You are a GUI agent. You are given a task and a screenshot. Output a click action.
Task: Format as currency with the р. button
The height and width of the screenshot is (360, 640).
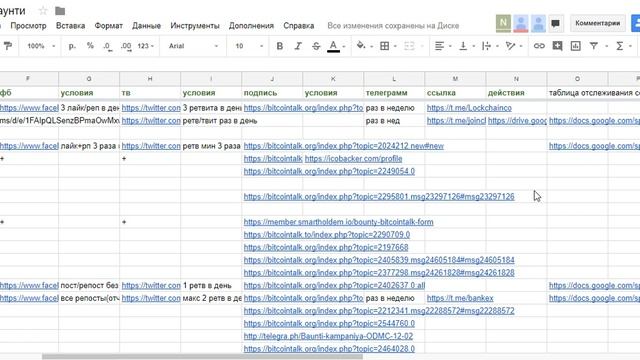(72, 46)
